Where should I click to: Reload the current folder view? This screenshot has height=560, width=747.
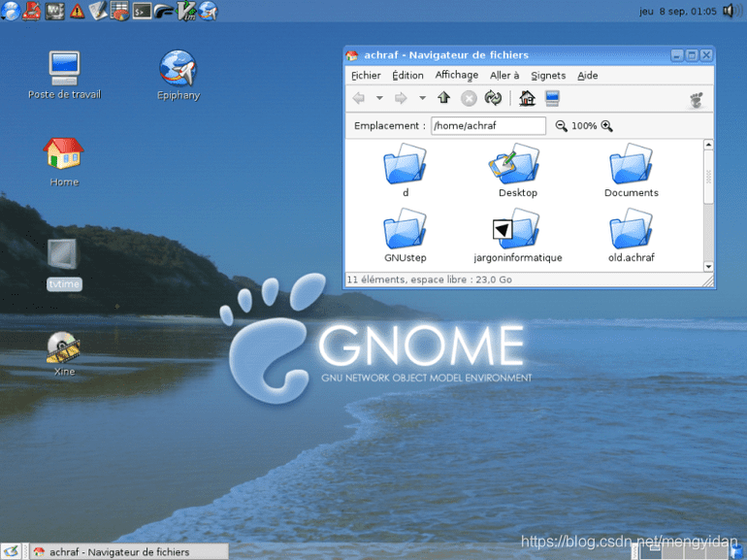(493, 98)
